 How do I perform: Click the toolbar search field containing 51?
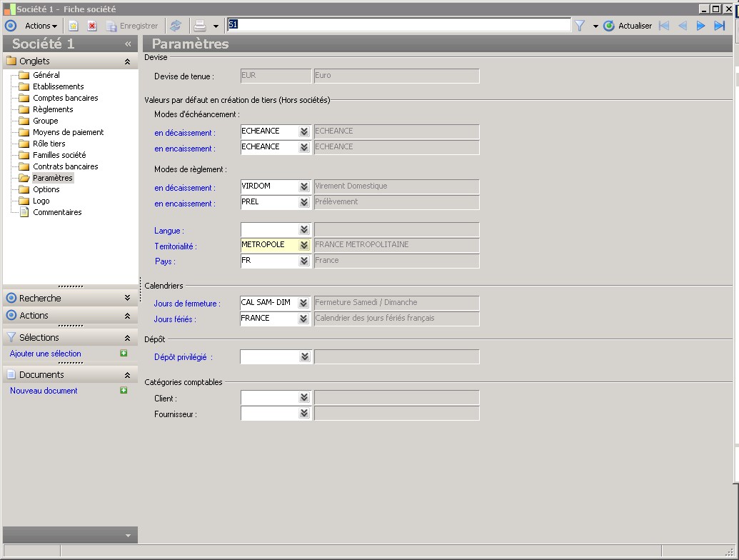tap(400, 25)
